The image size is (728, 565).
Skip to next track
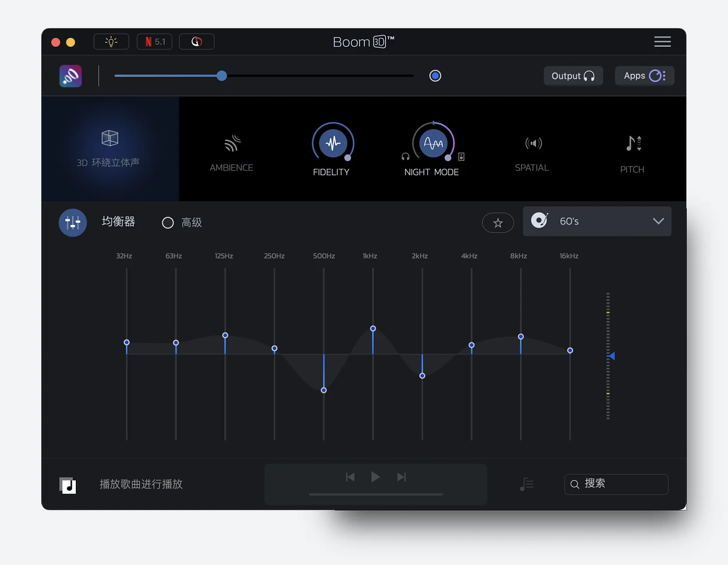(x=401, y=477)
